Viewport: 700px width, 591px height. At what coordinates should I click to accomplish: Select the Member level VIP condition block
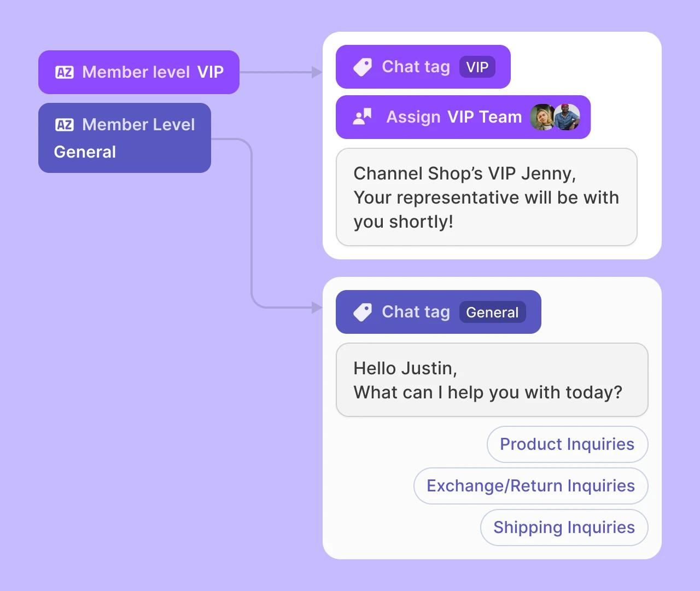(x=139, y=72)
